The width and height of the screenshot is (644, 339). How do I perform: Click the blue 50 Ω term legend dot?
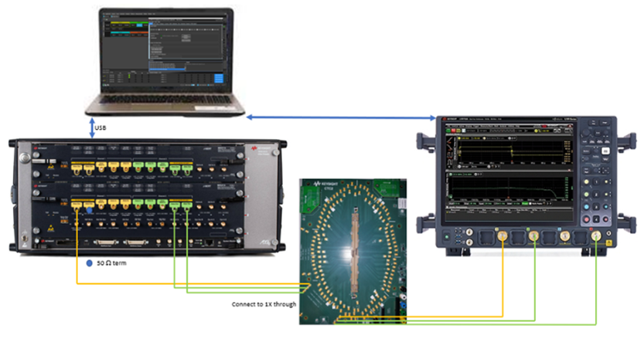pyautogui.click(x=90, y=263)
